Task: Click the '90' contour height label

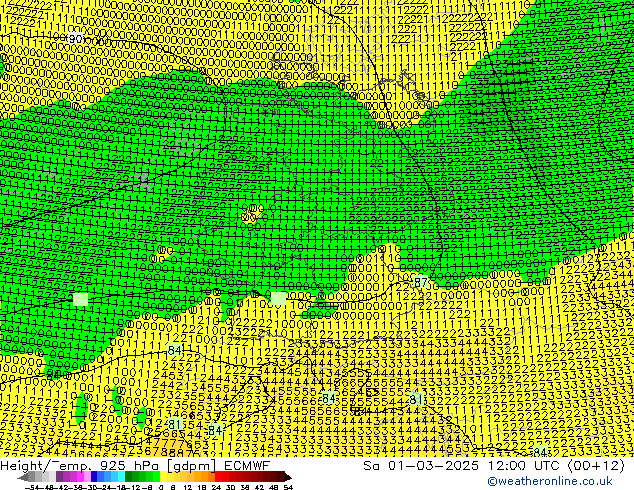Action: [x=75, y=39]
